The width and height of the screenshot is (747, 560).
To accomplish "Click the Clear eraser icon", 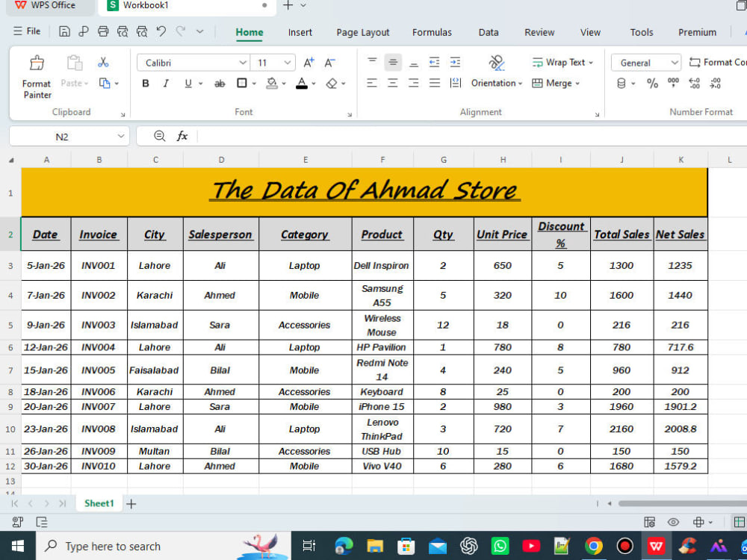I will point(332,84).
